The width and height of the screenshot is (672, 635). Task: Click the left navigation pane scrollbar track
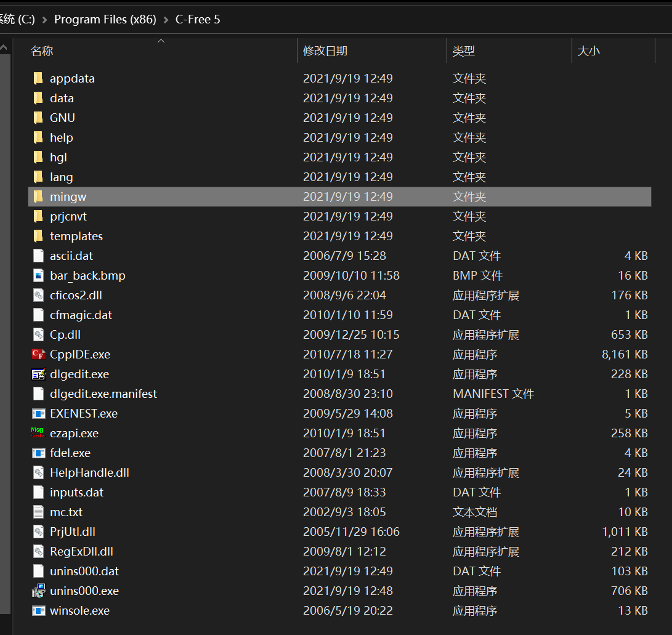click(5, 334)
